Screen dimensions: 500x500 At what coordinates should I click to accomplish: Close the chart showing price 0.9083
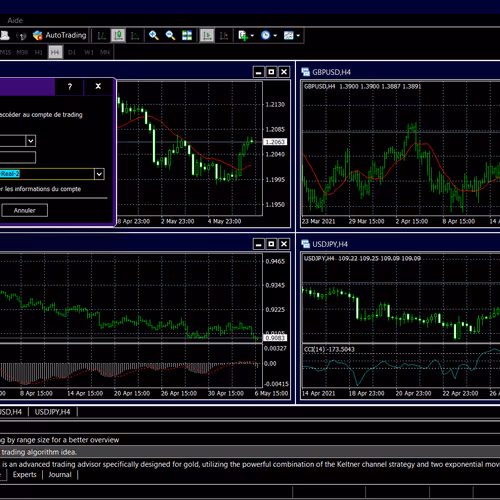[x=284, y=244]
